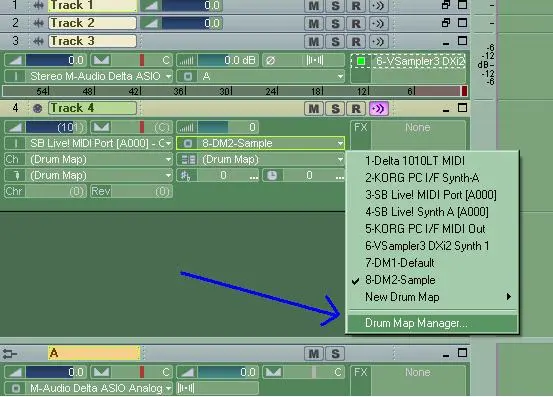553x397 pixels.
Task: Toggle Track 4 input echo button
Action: (378, 109)
